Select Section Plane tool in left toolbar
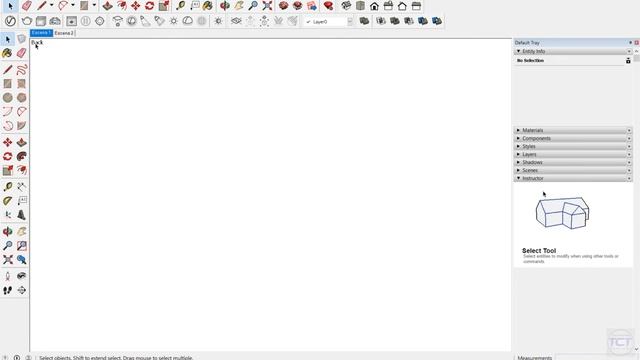The width and height of the screenshot is (640, 360). (22, 290)
